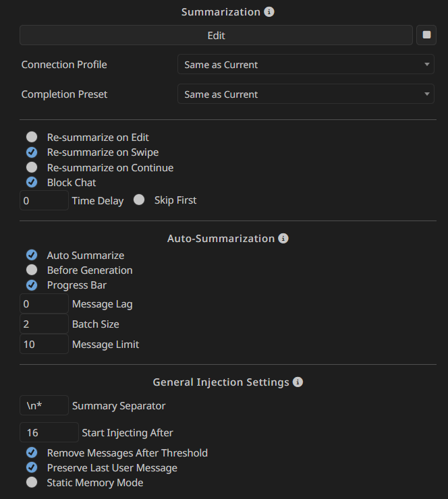The height and width of the screenshot is (499, 448).
Task: Click the Completion Preset label
Action: click(64, 94)
